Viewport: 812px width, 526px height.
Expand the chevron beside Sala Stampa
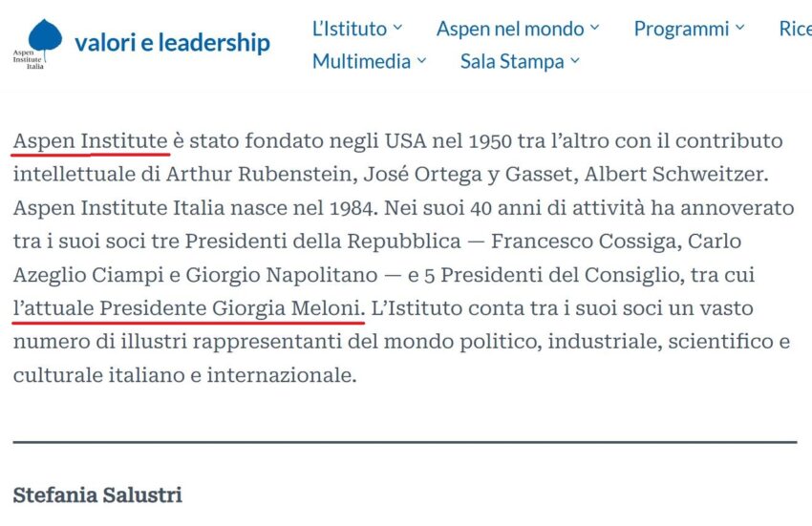(x=575, y=60)
